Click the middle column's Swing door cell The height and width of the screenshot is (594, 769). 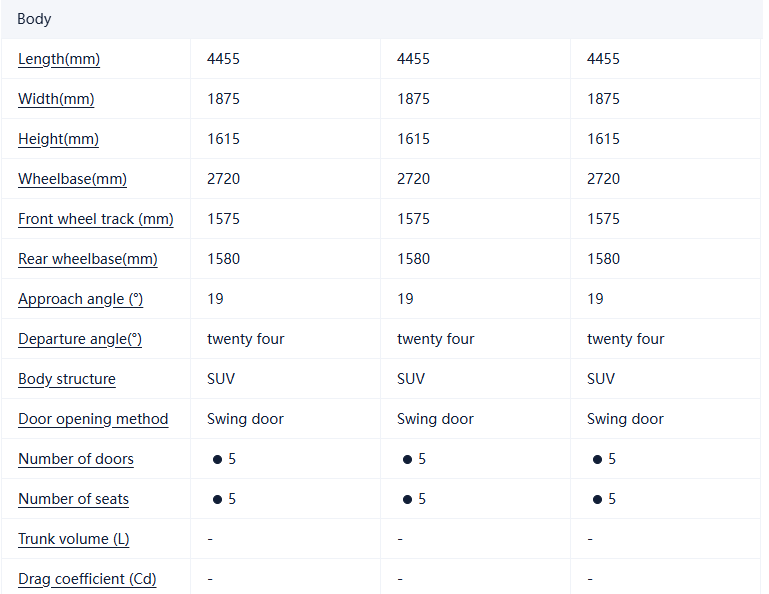(435, 419)
